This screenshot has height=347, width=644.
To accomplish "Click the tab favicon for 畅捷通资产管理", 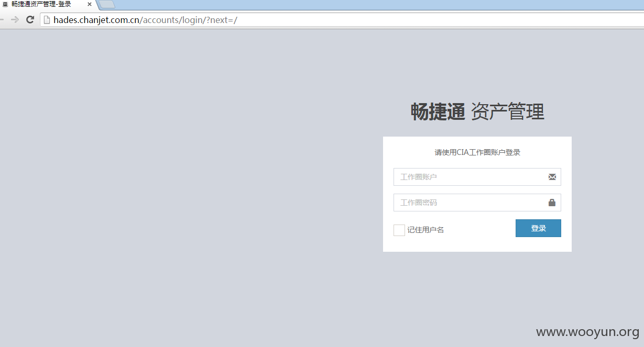I will pyautogui.click(x=5, y=4).
